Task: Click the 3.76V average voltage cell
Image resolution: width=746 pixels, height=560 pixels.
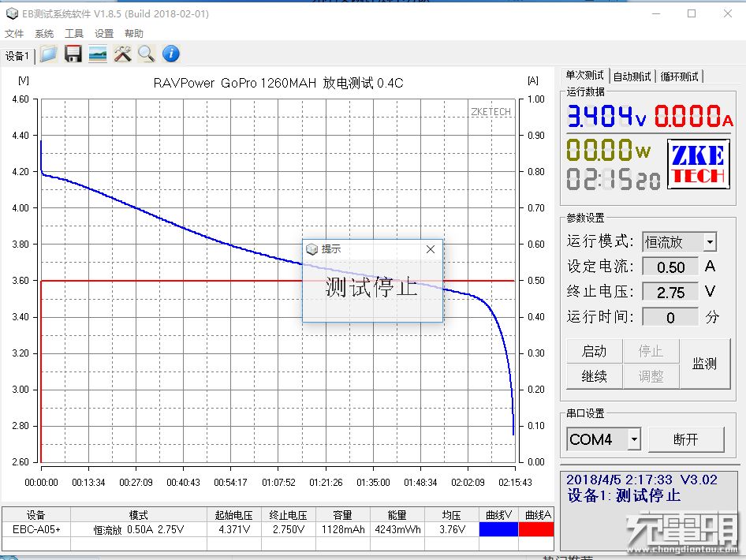Action: click(x=452, y=529)
